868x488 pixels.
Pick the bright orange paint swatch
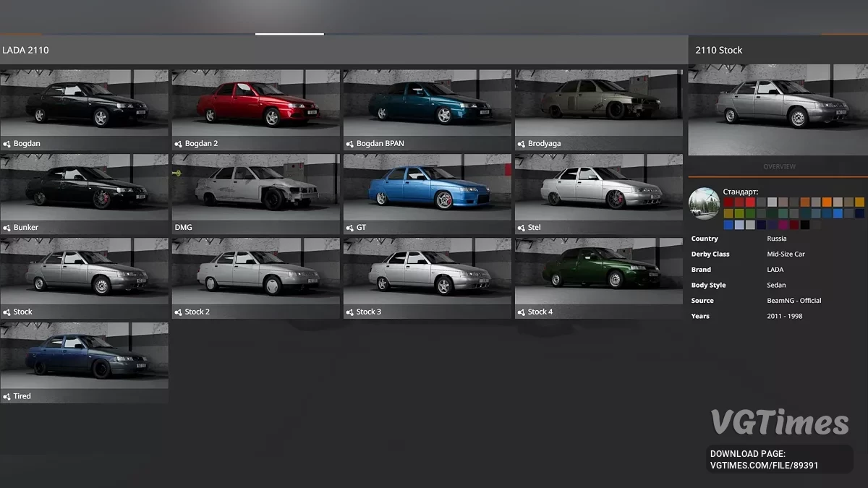(x=827, y=202)
